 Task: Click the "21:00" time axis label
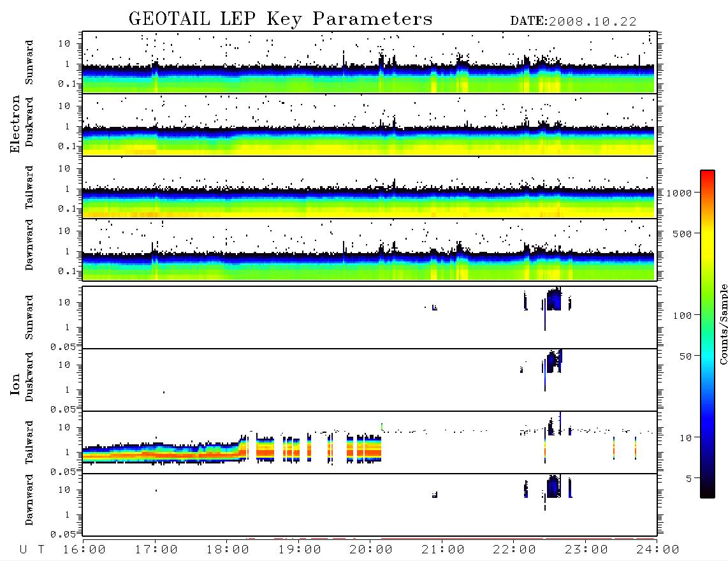444,550
